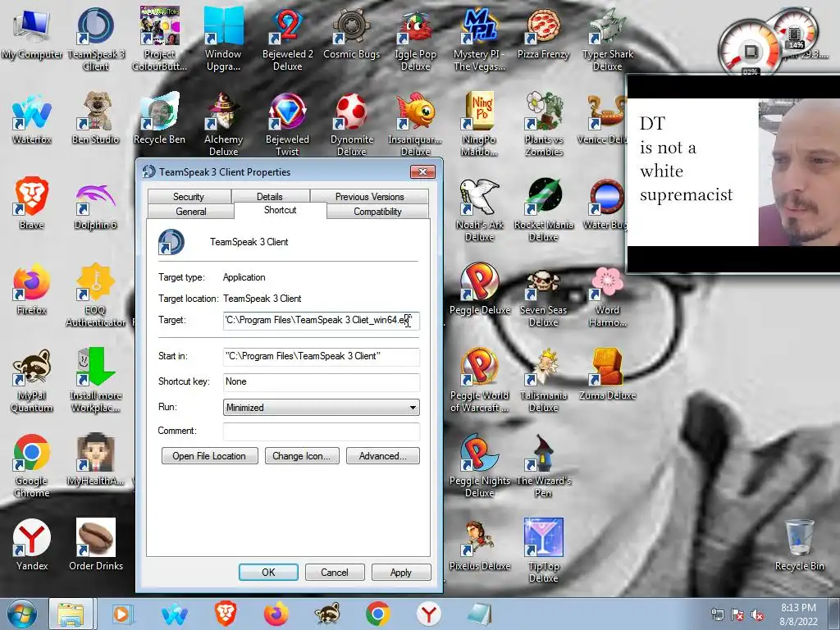Screen dimensions: 840x630
Task: Select Firefox desktop shortcut
Action: pyautogui.click(x=32, y=290)
